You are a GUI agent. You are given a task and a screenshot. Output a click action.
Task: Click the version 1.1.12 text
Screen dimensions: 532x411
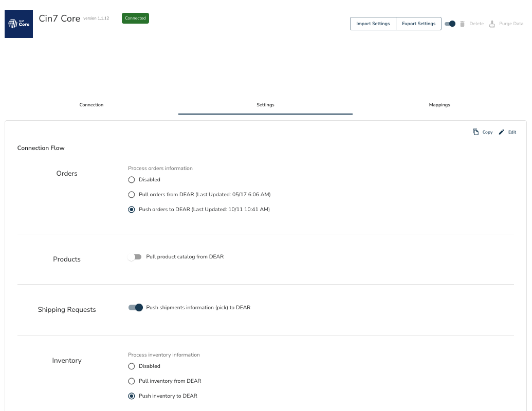[96, 18]
